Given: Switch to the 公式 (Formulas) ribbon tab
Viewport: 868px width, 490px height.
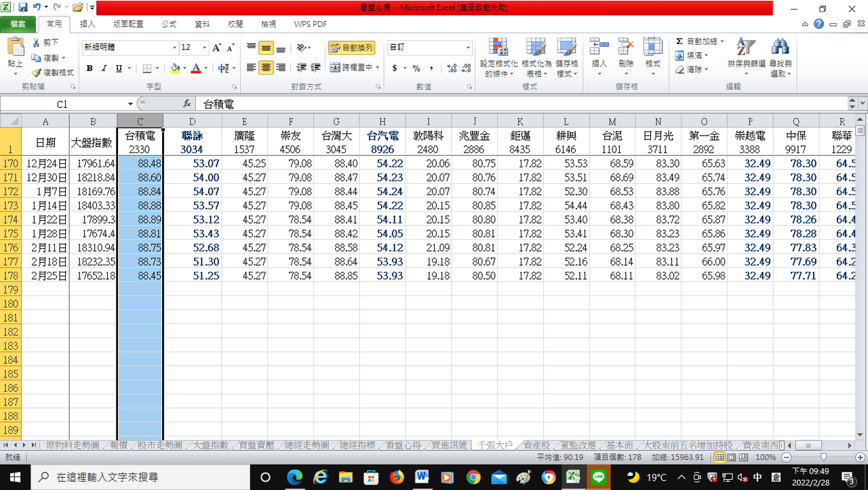Looking at the screenshot, I should (x=169, y=24).
